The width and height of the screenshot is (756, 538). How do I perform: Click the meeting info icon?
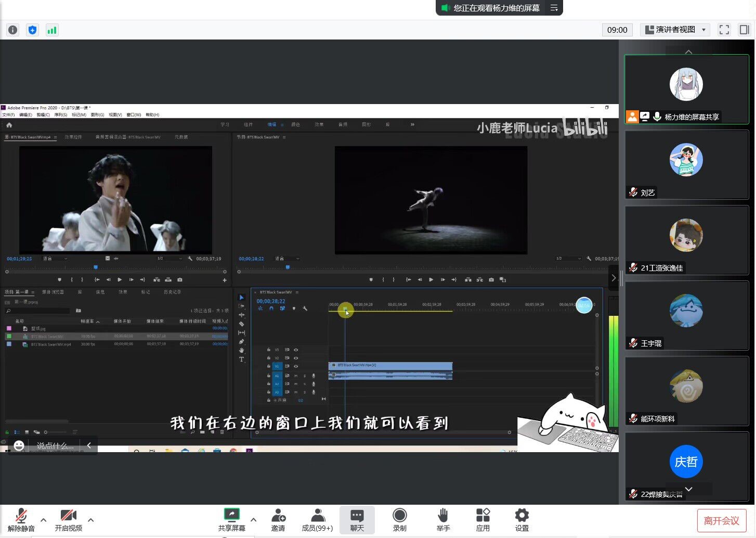(13, 30)
